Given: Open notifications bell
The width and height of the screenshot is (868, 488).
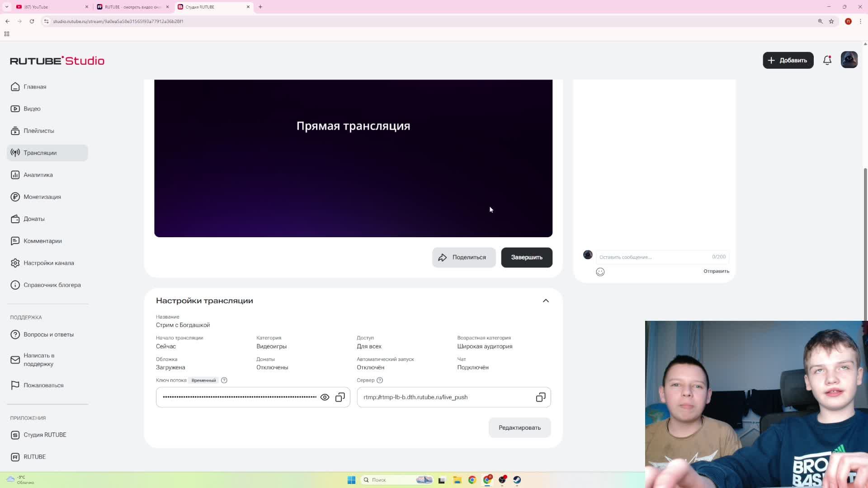Looking at the screenshot, I should point(827,60).
